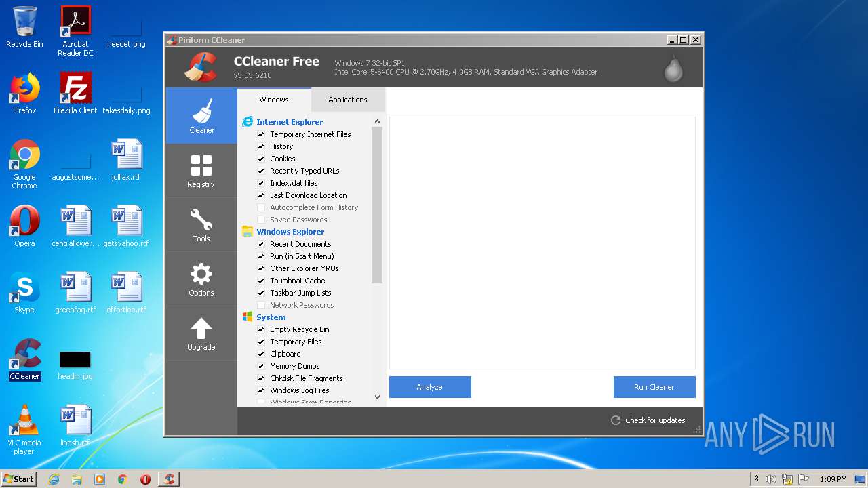
Task: Click System category heading
Action: pos(271,317)
